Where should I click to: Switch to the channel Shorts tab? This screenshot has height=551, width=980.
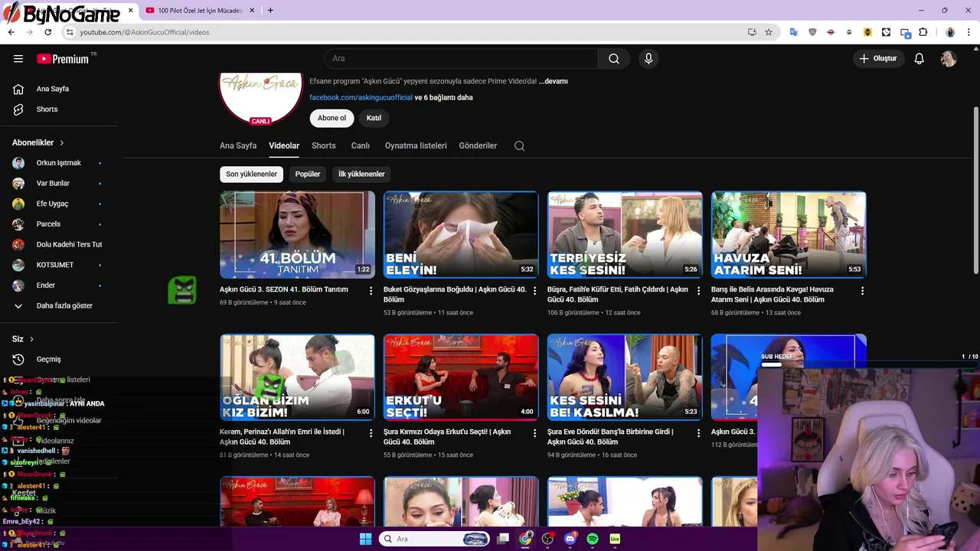324,146
